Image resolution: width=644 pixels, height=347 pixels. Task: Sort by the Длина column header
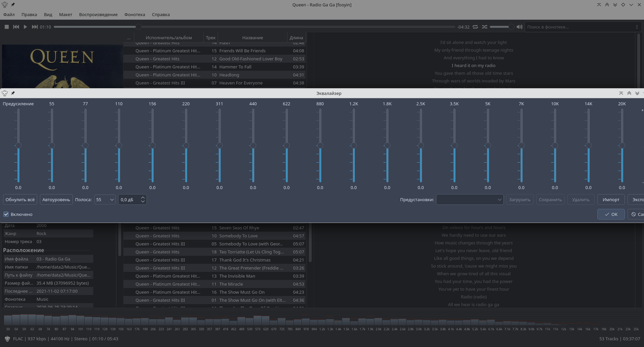tap(296, 38)
